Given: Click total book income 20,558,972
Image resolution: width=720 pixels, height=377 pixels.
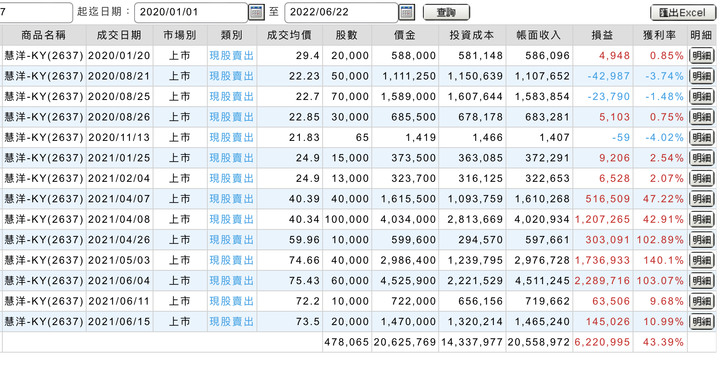Looking at the screenshot, I should (539, 342).
